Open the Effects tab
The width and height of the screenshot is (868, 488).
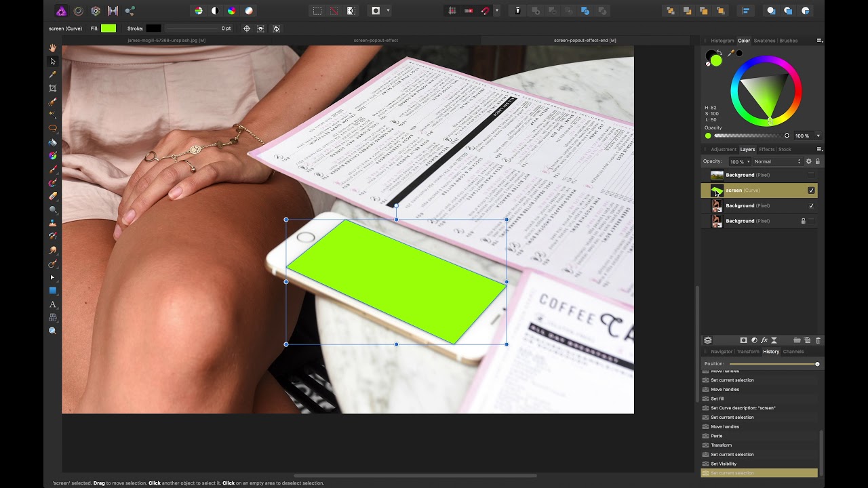[766, 149]
